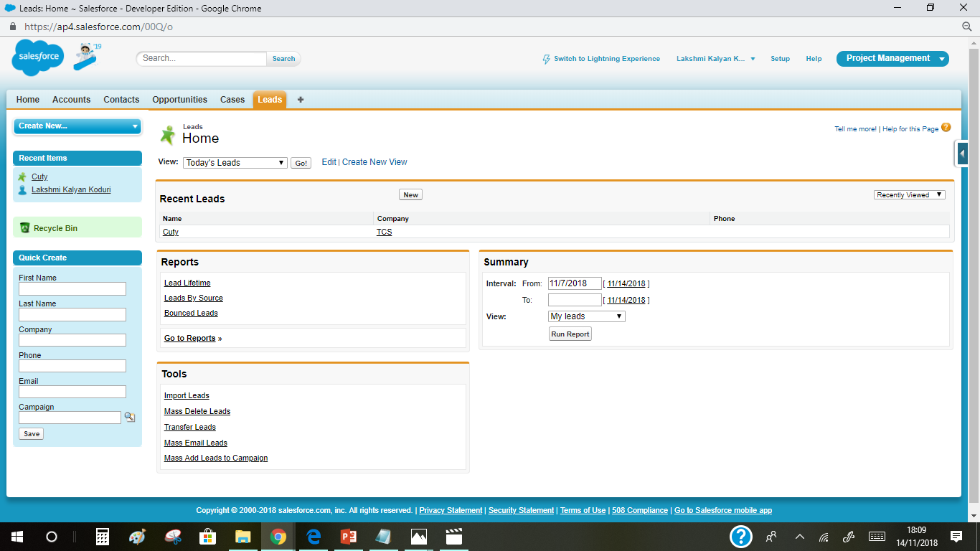Screen dimensions: 980x551
Task: Click the New button in Recent Leads
Action: coord(410,195)
